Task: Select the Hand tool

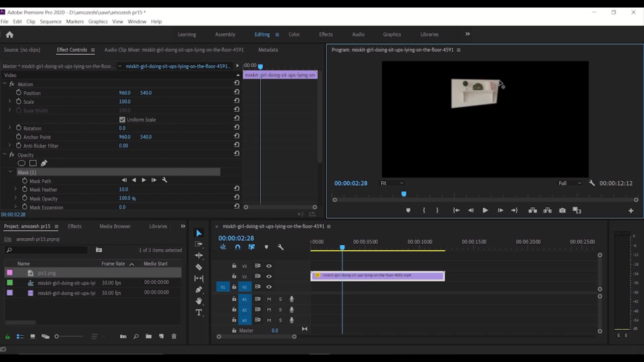Action: click(x=199, y=301)
